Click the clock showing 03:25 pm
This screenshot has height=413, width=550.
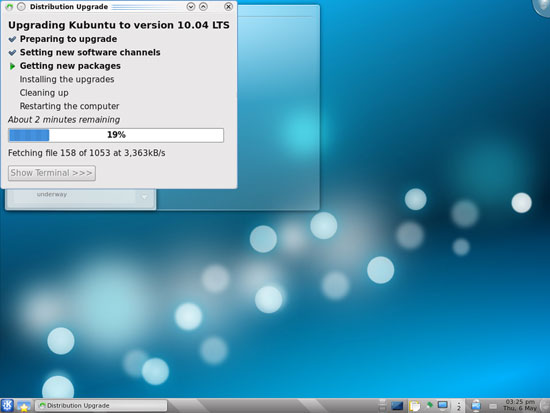[x=520, y=405]
